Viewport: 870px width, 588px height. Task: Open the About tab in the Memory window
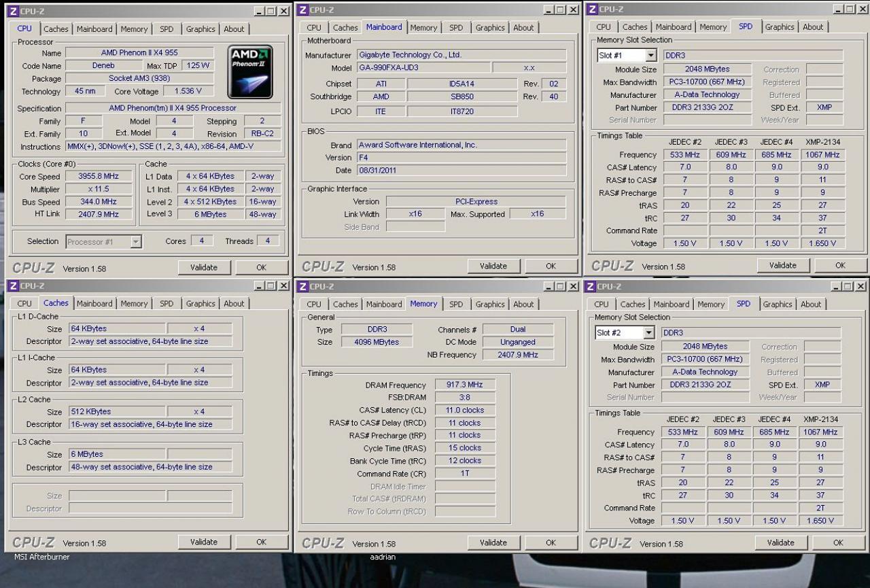[x=523, y=305]
